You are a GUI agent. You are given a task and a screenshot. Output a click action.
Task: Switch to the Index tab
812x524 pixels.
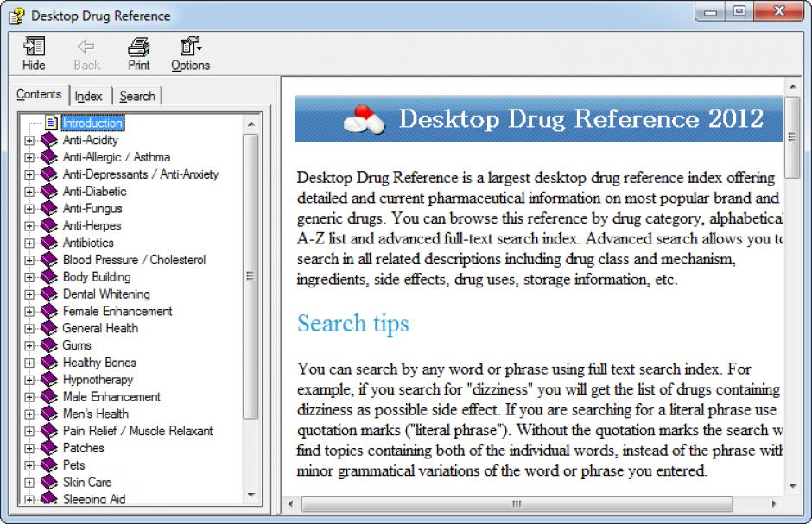point(89,96)
